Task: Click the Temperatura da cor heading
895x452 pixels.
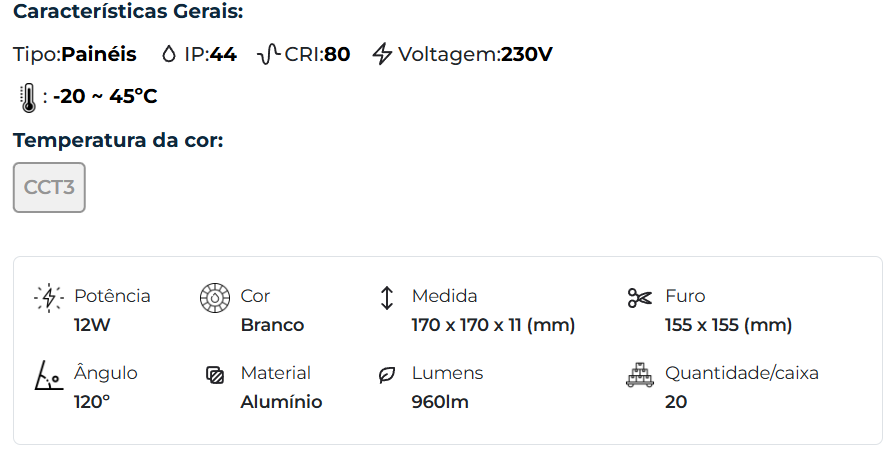Action: pos(118,140)
